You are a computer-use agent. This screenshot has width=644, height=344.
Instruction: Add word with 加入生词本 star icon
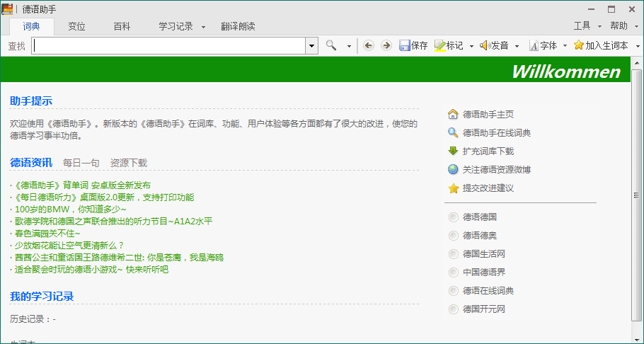[579, 45]
